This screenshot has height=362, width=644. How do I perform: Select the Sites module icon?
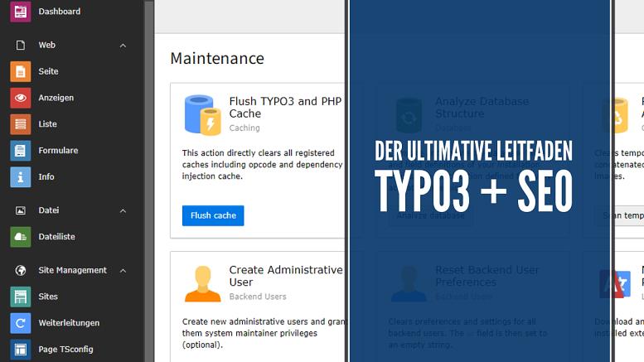tap(21, 297)
